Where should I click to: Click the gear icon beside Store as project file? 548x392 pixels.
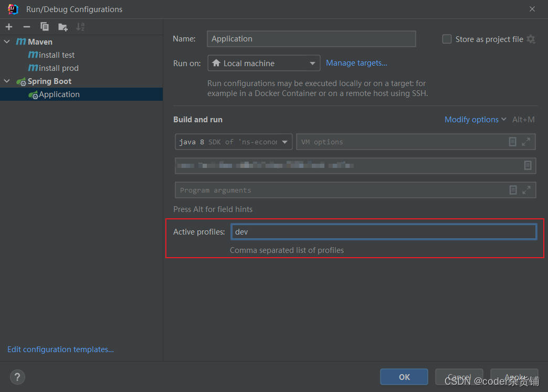click(x=530, y=39)
